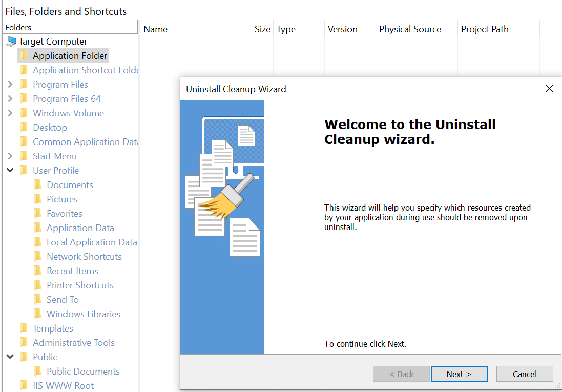Expand the Start Menu node
Screen dimensions: 562x392
[x=10, y=156]
